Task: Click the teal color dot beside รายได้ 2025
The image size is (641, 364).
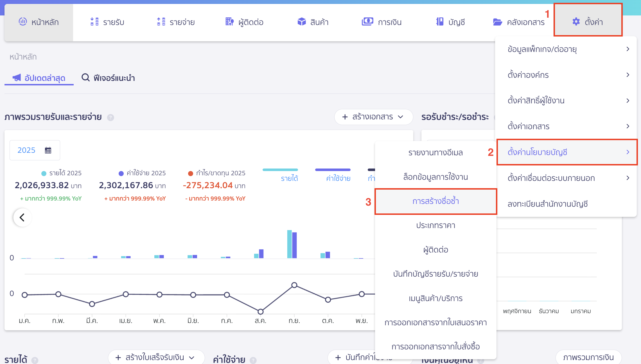Action: click(x=44, y=173)
